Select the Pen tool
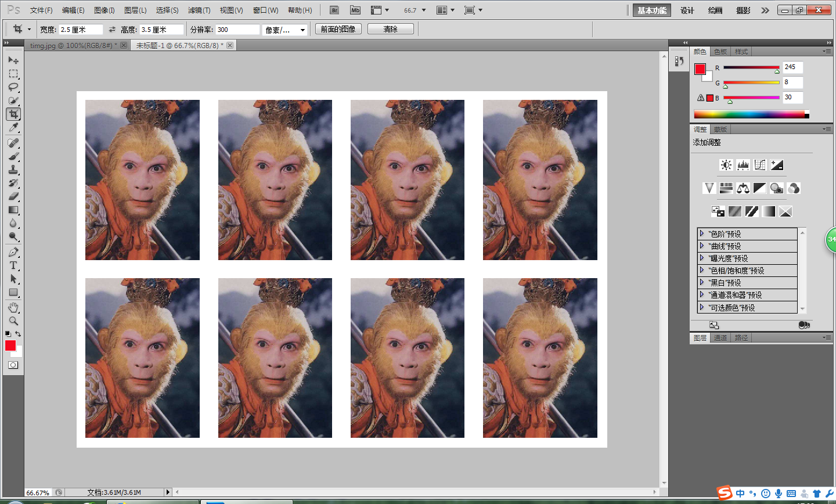The image size is (836, 504). click(13, 252)
